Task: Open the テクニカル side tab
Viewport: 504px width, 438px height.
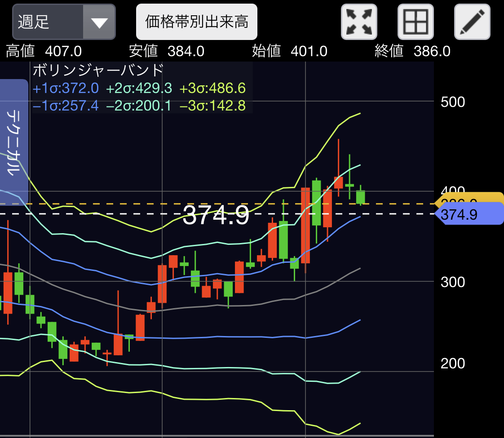Action: [14, 142]
